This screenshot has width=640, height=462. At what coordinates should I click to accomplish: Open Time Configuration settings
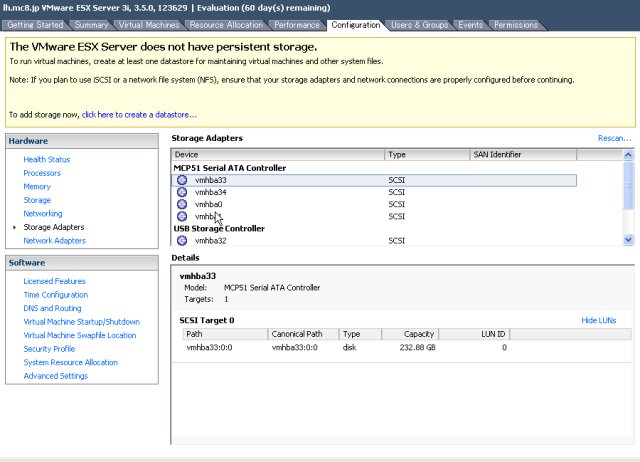pyautogui.click(x=56, y=295)
